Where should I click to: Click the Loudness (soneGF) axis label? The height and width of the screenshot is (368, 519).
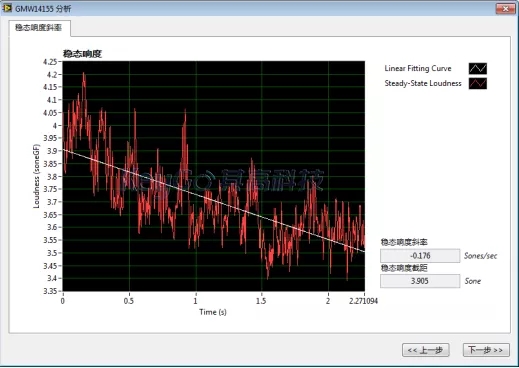tap(36, 176)
